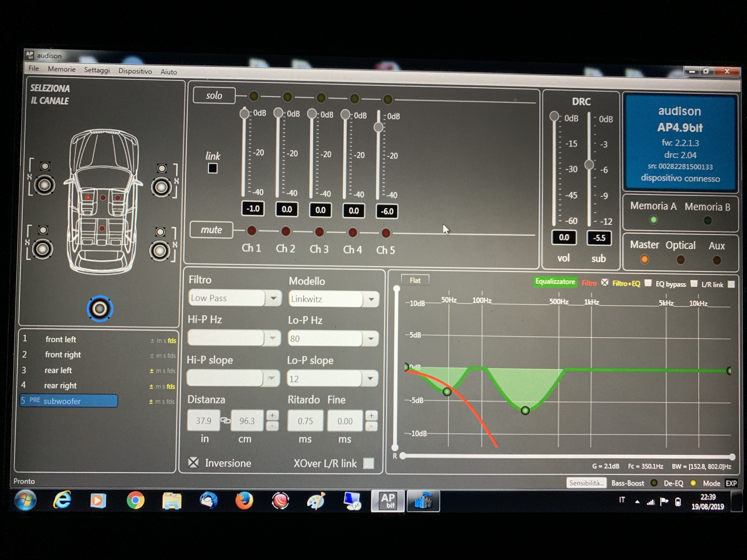Click the Ch 5 level fader knob

click(x=379, y=127)
